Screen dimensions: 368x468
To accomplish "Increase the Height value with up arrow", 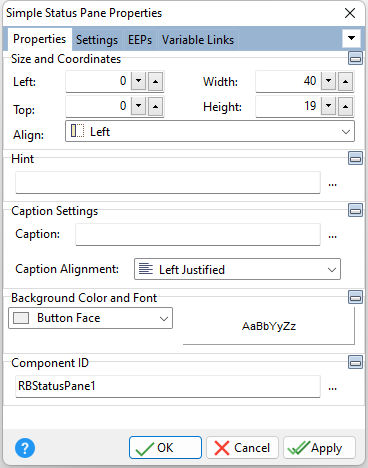I will tap(345, 106).
